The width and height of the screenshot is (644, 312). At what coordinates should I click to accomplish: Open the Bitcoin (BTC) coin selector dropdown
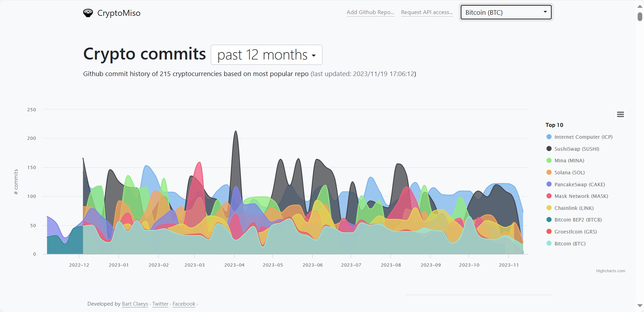pos(506,13)
